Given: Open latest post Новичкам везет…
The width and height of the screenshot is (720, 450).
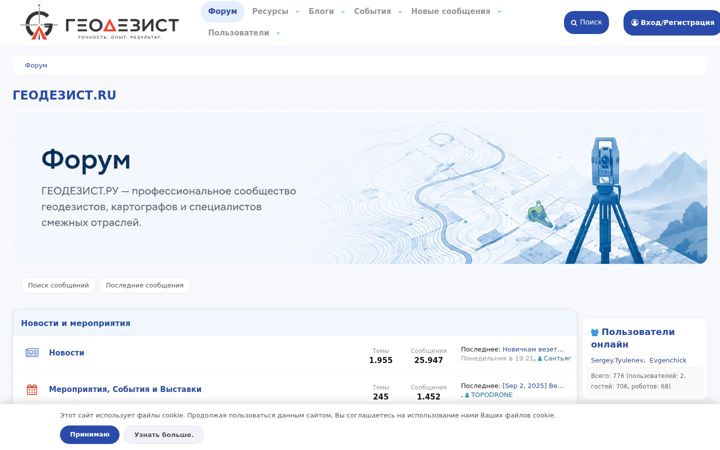Looking at the screenshot, I should point(533,349).
